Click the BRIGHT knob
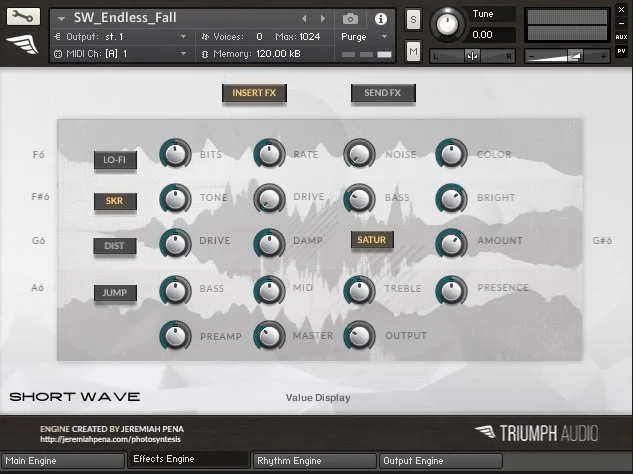This screenshot has height=474, width=633. tap(451, 199)
